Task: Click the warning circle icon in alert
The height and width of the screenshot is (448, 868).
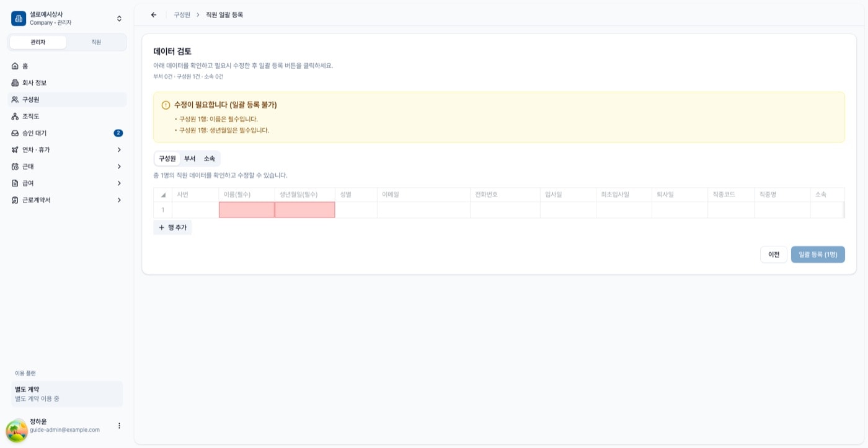Action: 166,105
